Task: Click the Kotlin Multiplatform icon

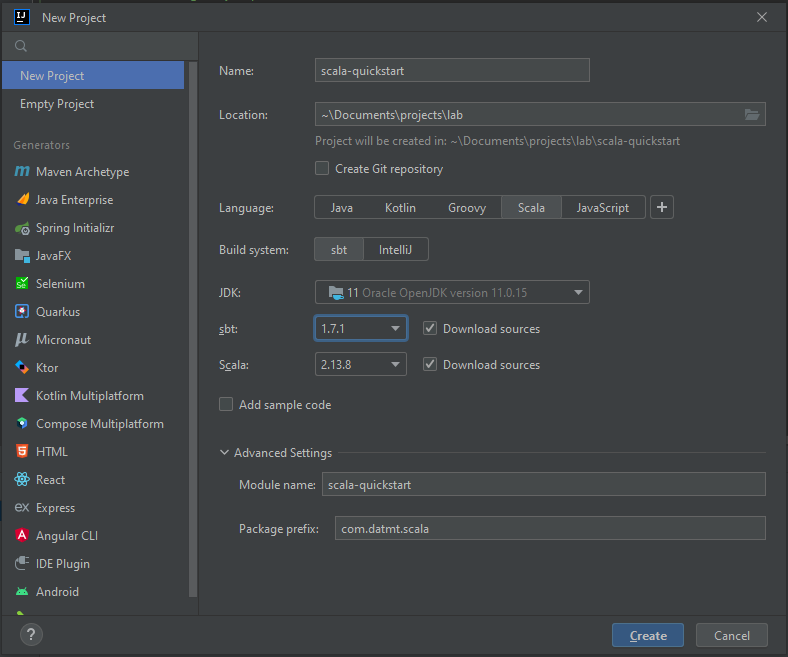Action: tap(22, 396)
